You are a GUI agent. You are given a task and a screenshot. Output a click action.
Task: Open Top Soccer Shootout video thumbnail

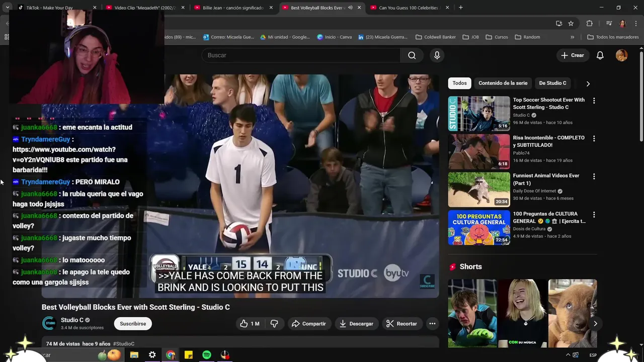479,114
